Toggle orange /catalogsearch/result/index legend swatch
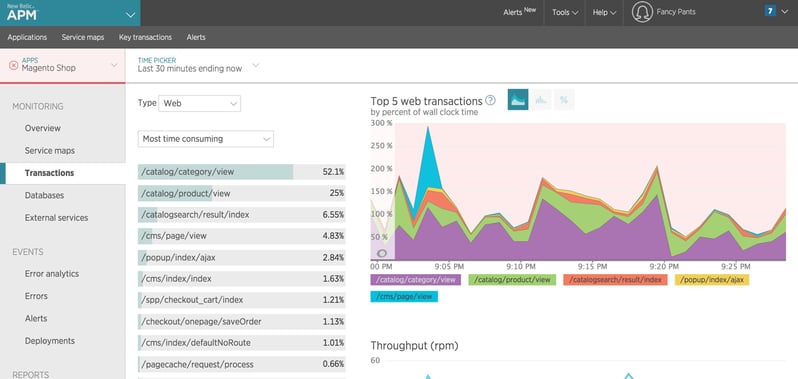The width and height of the screenshot is (798, 379). pos(615,280)
